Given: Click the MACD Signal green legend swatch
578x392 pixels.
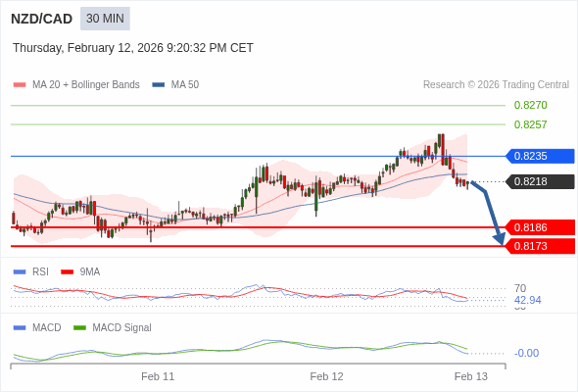Looking at the screenshot, I should [79, 328].
